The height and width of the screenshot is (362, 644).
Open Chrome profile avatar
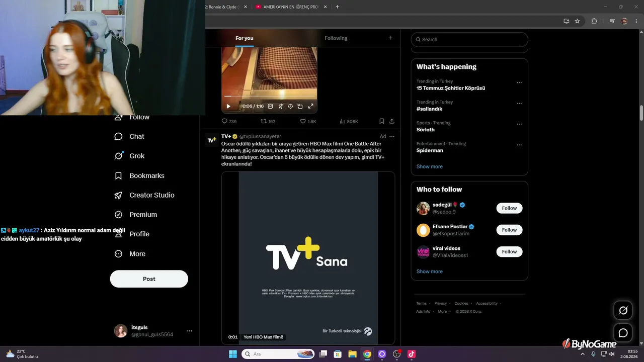point(624,21)
